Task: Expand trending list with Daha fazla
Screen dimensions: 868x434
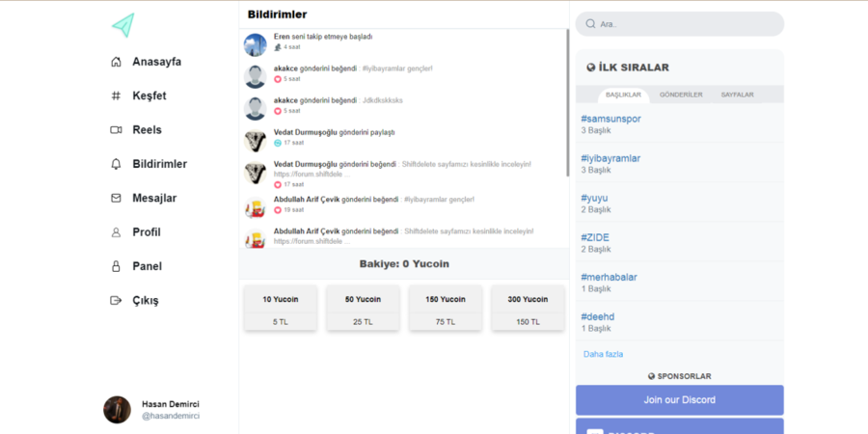Action: coord(603,354)
